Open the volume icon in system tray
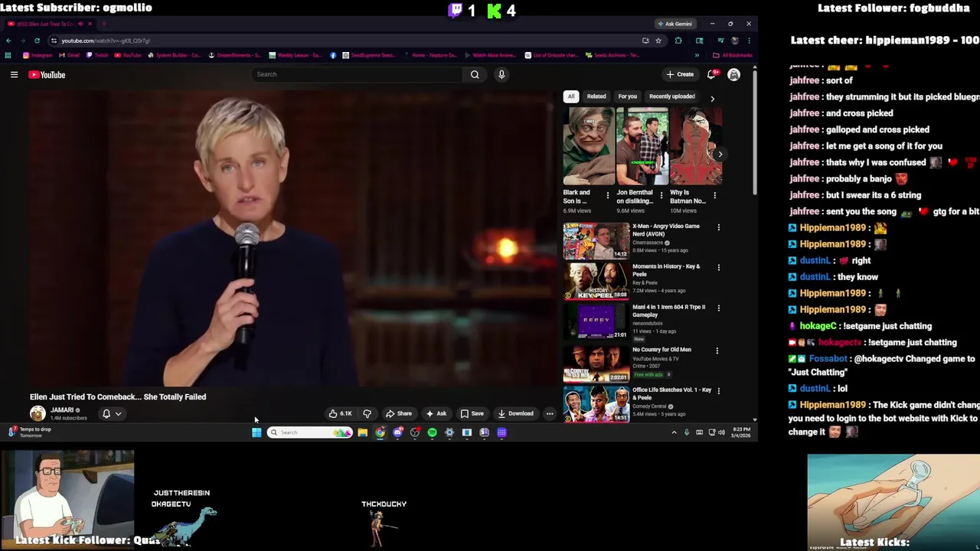The image size is (980, 551). coord(721,432)
